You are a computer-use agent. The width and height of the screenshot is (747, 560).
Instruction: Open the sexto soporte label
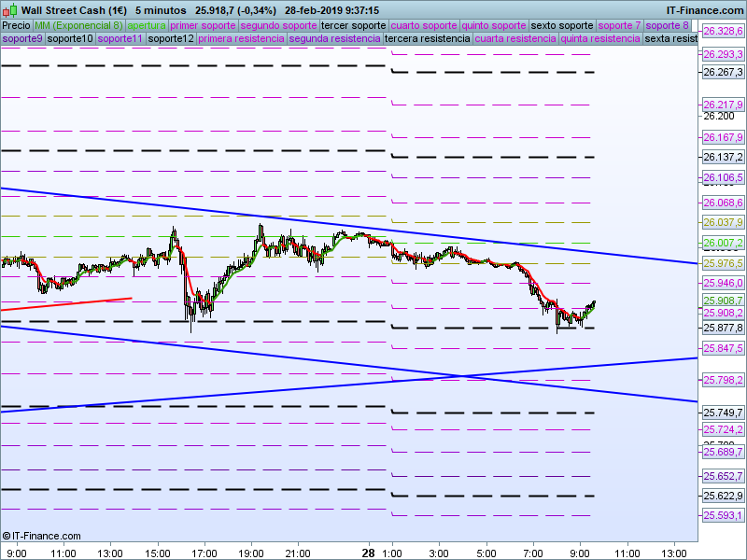[x=562, y=25]
